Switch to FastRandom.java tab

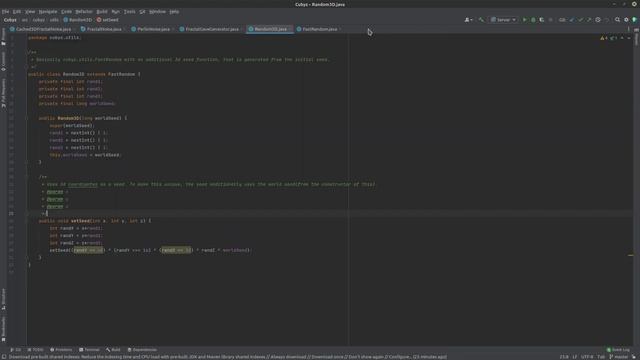click(318, 29)
